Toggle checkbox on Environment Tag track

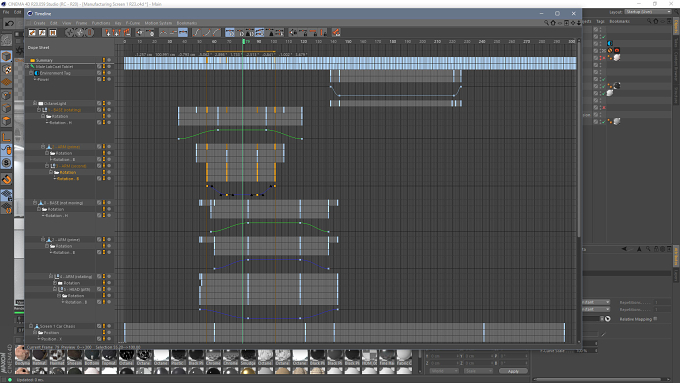99,73
